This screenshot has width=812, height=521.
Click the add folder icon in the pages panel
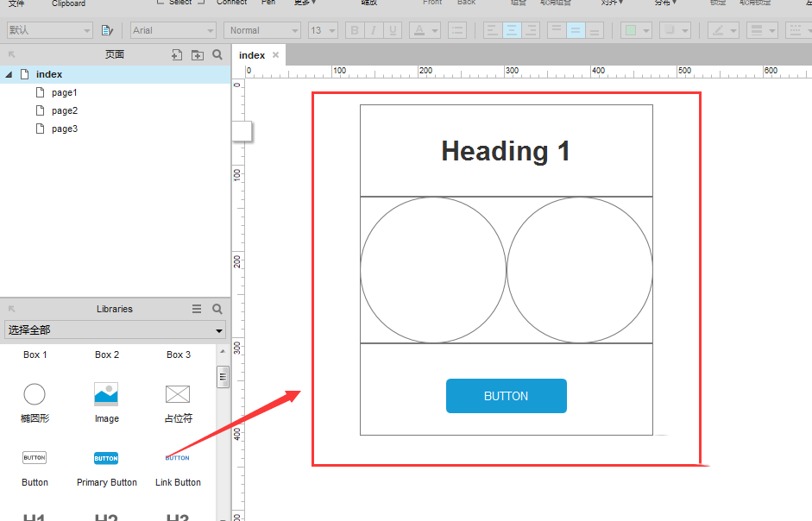[x=198, y=54]
